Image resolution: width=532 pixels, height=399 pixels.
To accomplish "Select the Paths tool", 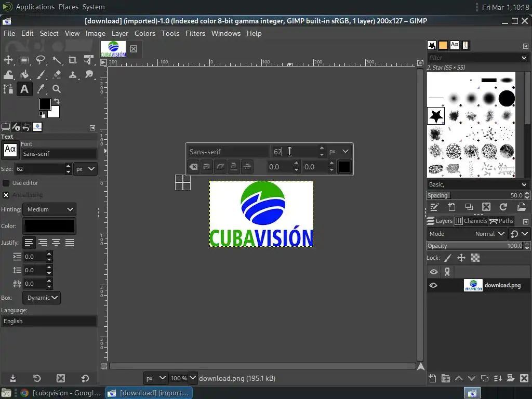I will [x=8, y=89].
